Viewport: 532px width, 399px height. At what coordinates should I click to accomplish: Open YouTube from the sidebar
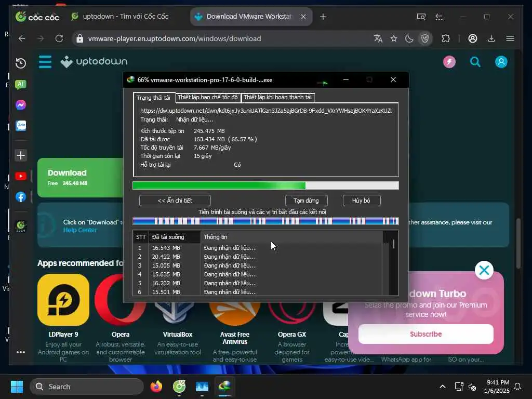coord(21,176)
